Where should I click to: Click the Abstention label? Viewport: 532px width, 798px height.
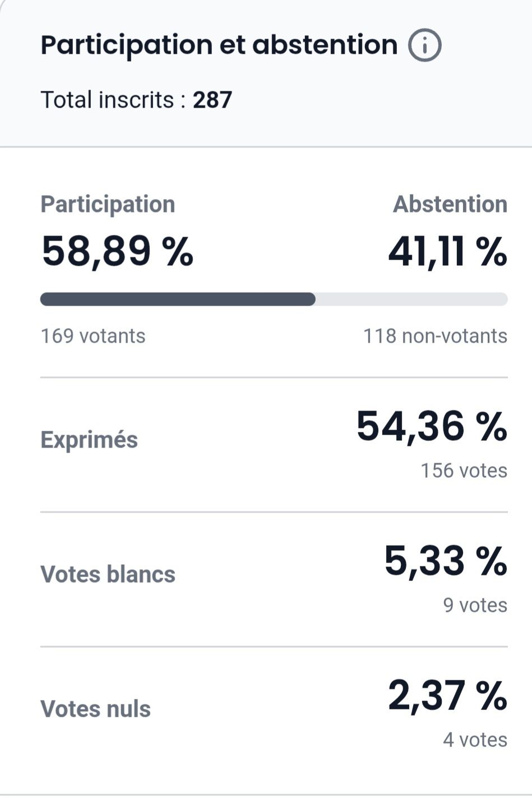450,204
